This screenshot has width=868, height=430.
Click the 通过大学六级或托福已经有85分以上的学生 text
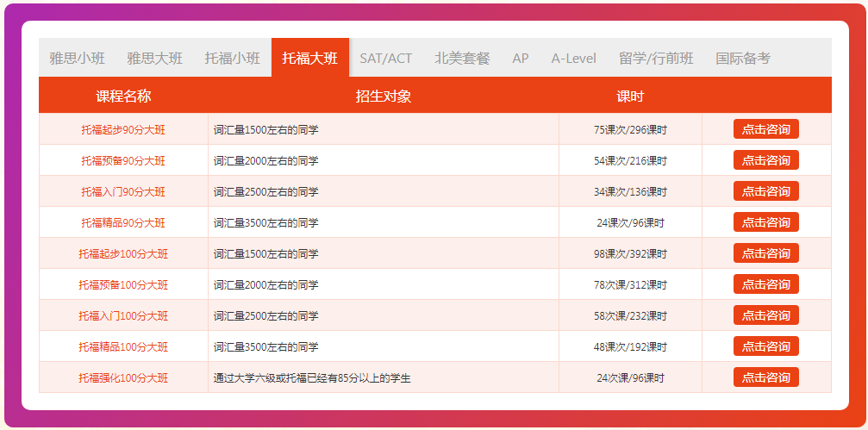[x=312, y=378]
